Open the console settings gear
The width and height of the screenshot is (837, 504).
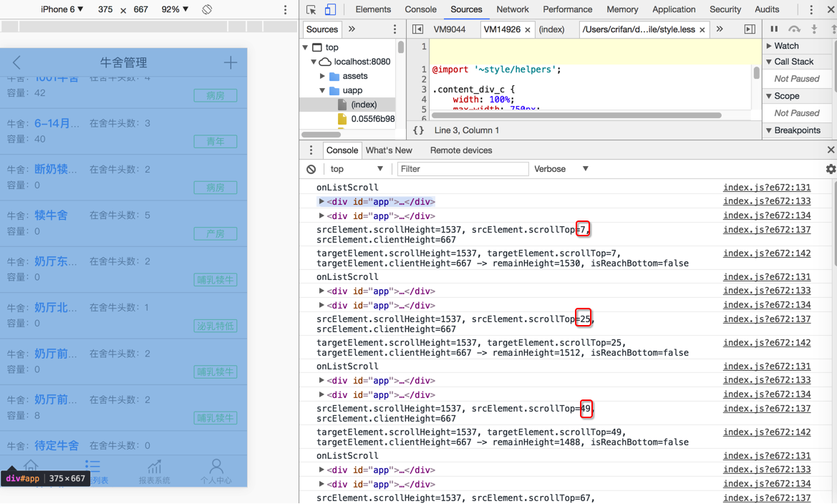(831, 169)
